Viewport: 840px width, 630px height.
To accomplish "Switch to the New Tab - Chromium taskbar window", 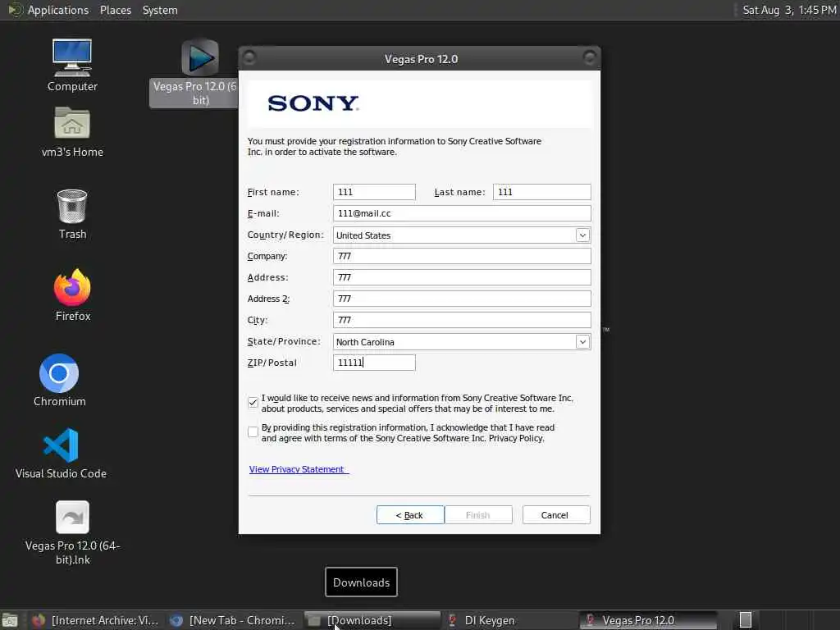I will tap(233, 620).
